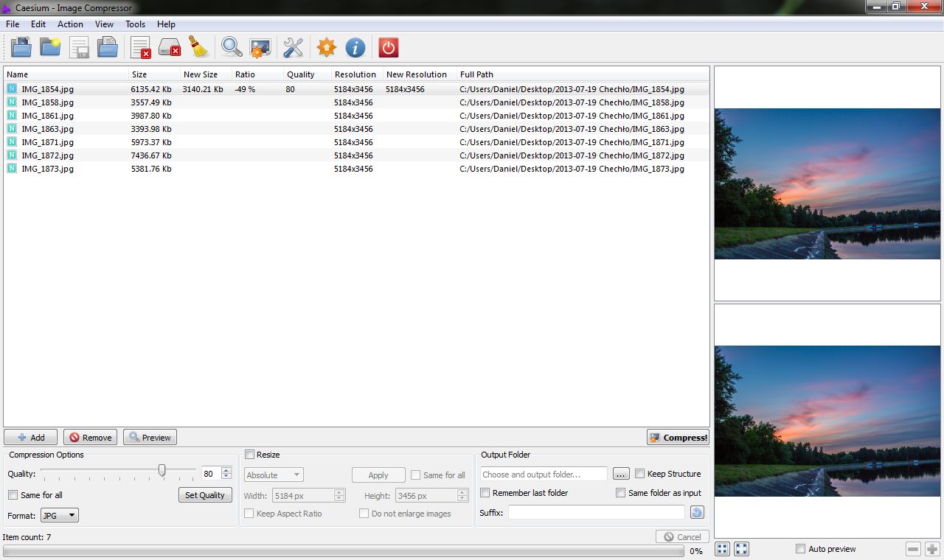This screenshot has width=944, height=560.
Task: Select the IMG_1861.jpg row
Action: pos(356,116)
